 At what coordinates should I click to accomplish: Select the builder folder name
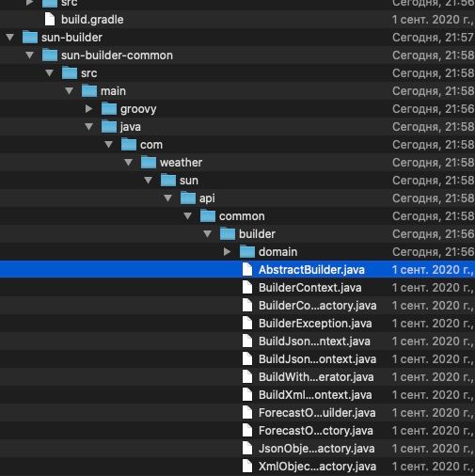[x=257, y=234]
